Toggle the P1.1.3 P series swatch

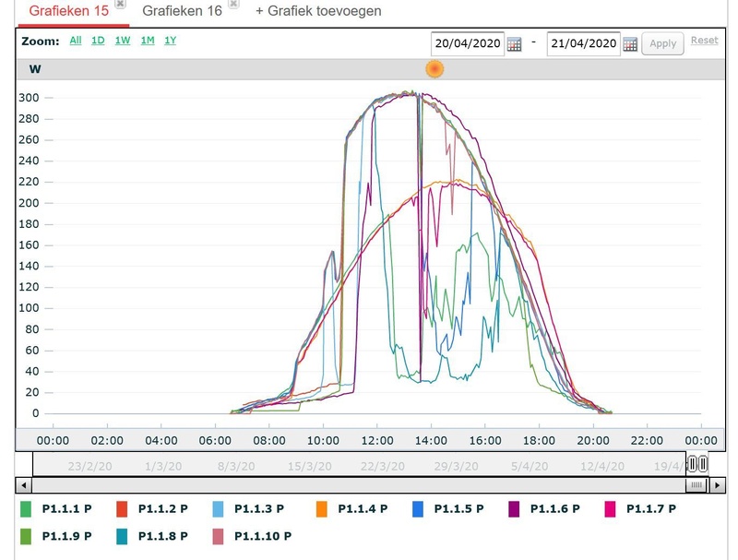click(x=218, y=509)
